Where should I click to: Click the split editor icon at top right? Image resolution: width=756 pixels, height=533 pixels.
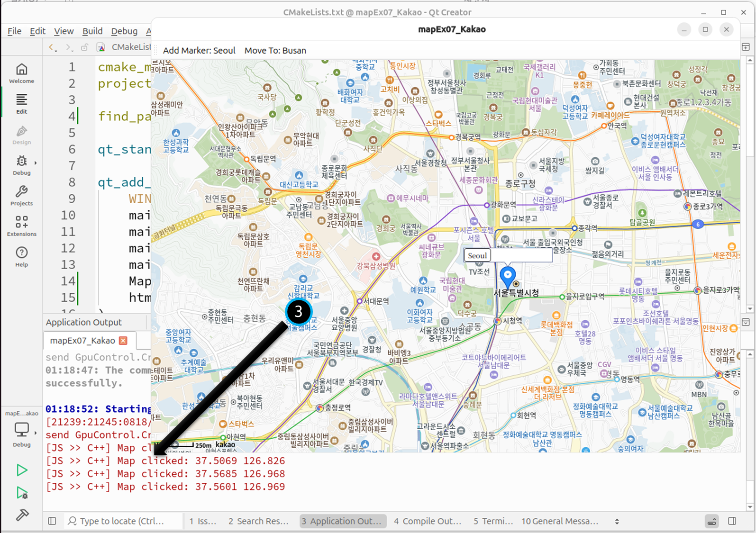[x=746, y=47]
